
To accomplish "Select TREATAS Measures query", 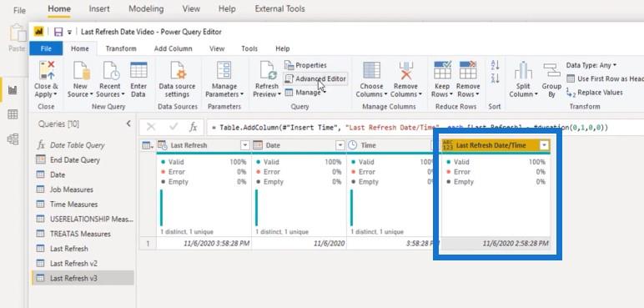I will [x=83, y=234].
